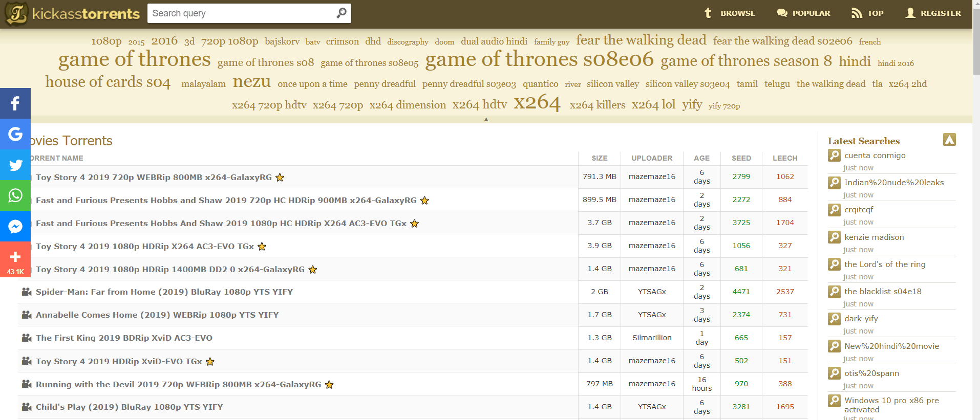Screen dimensions: 980x420
Task: Share the page on Twitter
Action: point(15,165)
